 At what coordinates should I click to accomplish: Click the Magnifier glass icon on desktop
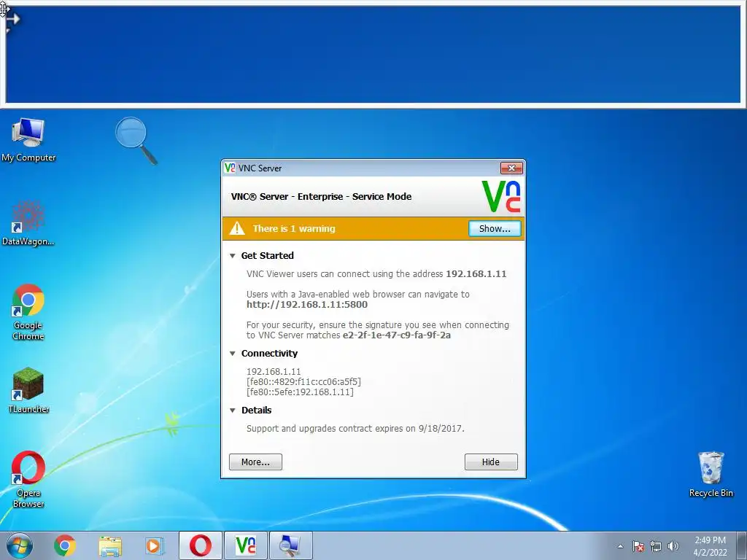click(136, 141)
